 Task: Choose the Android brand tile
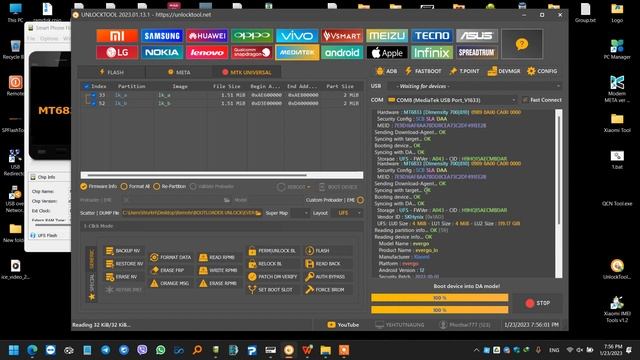tap(342, 53)
